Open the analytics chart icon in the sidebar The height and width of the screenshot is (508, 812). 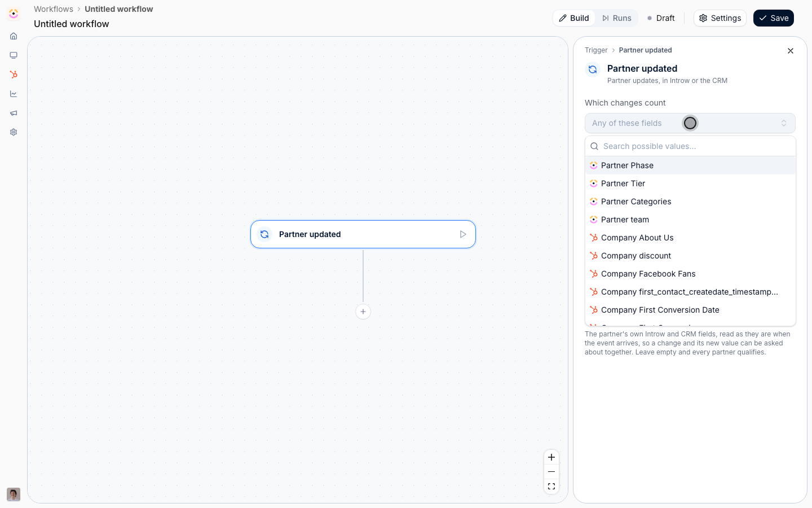14,94
